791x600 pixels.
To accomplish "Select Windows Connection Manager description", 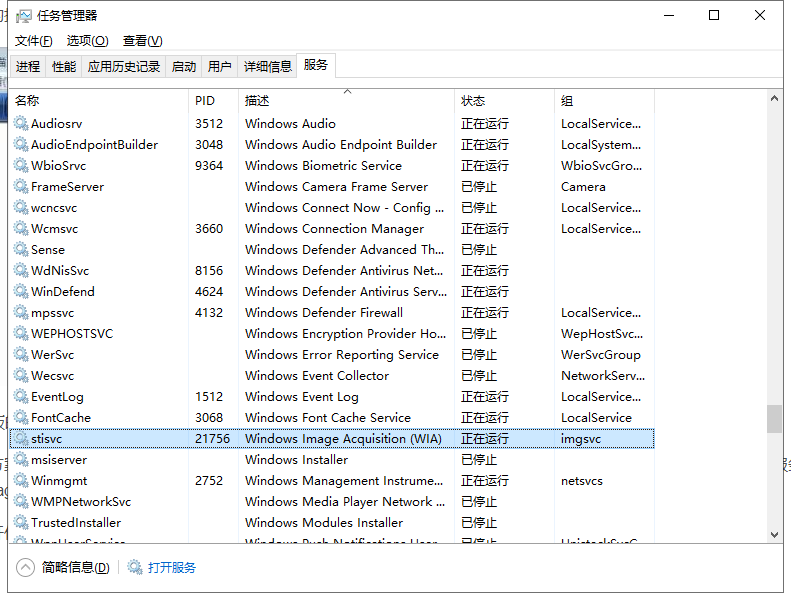I will click(x=334, y=229).
